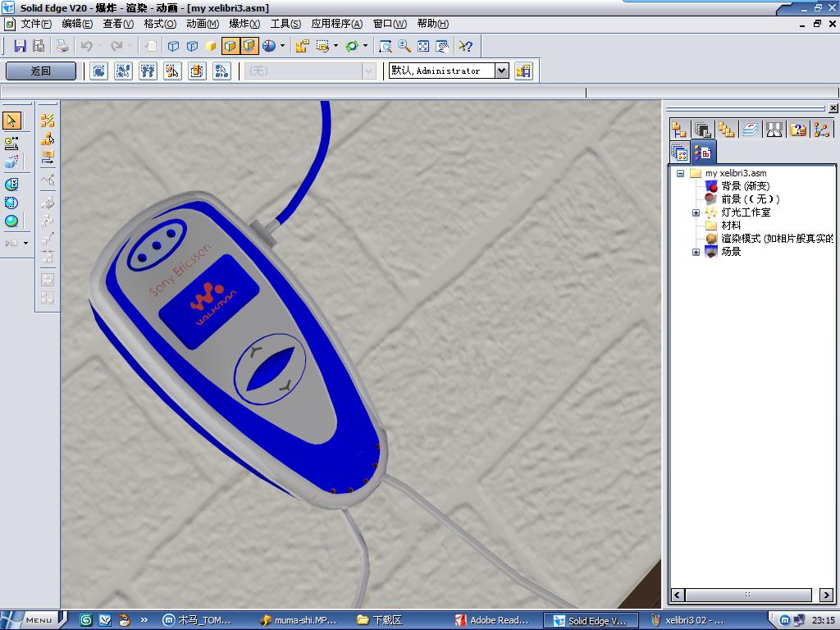The height and width of the screenshot is (630, 840).
Task: Switch to the question folder query tab
Action: click(797, 130)
